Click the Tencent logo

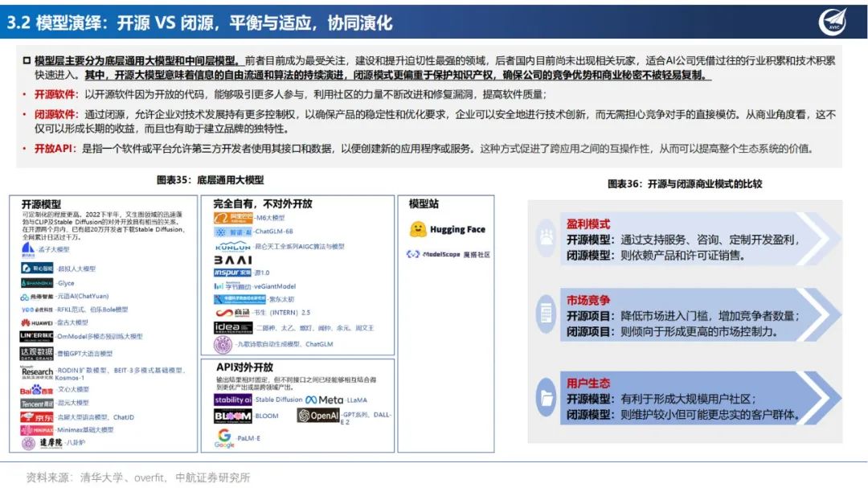(x=36, y=404)
